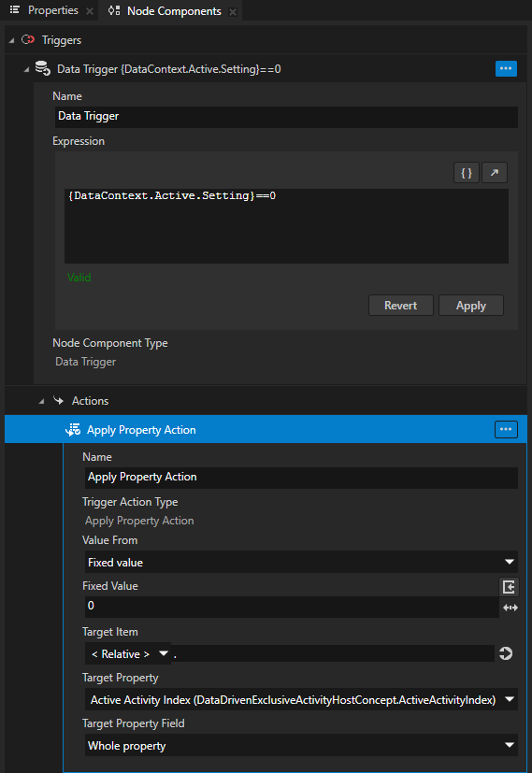Screen dimensions: 532x773
Task: Open the Target Property Field dropdown
Action: point(301,745)
